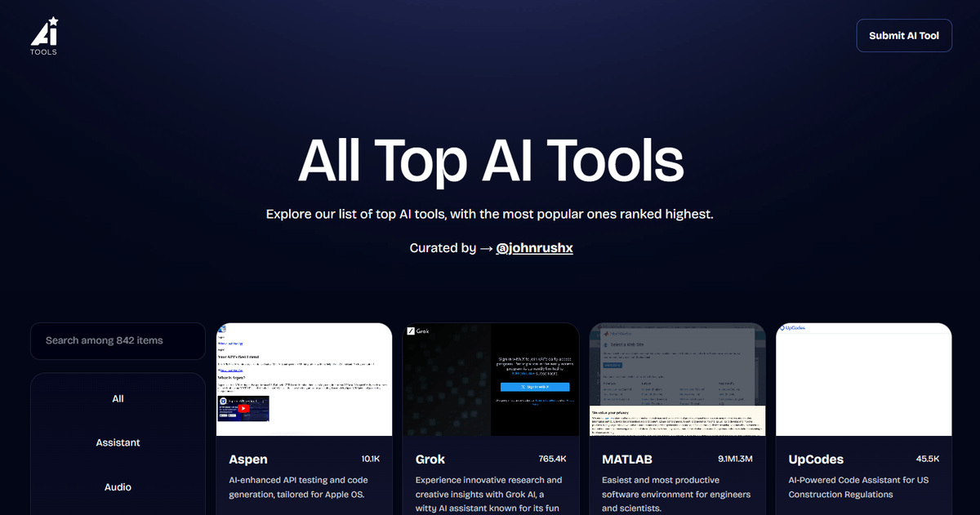Click the Grok tool title
980x515 pixels.
click(430, 460)
